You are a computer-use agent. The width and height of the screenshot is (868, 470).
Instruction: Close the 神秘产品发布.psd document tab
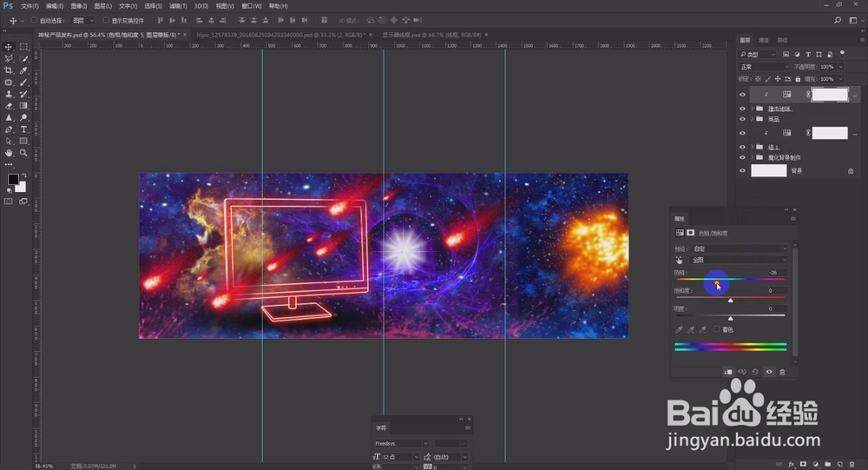click(185, 35)
